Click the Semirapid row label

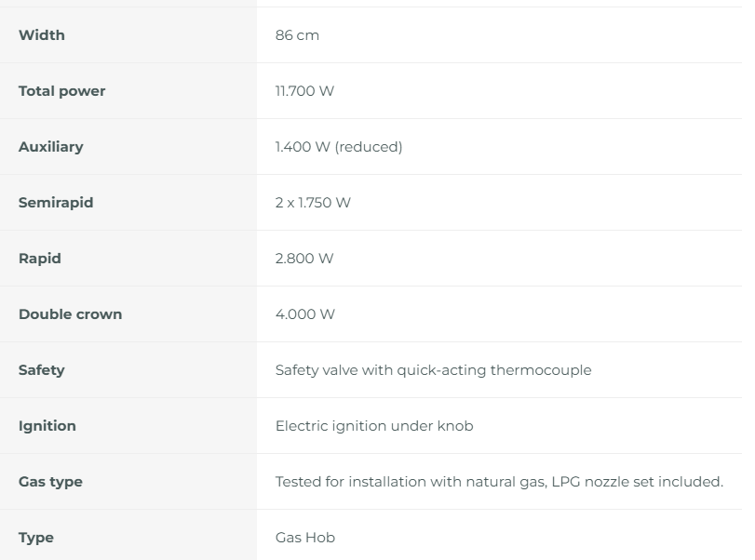56,203
